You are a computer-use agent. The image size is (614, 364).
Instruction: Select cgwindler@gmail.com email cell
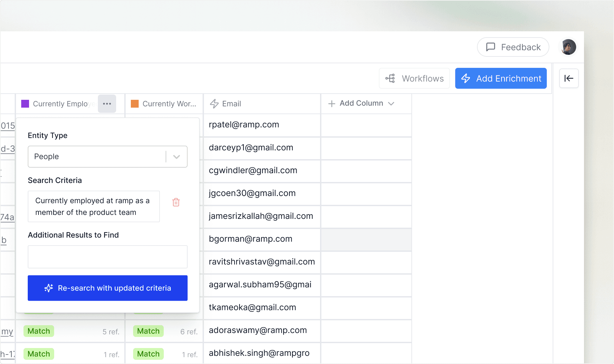click(x=262, y=171)
